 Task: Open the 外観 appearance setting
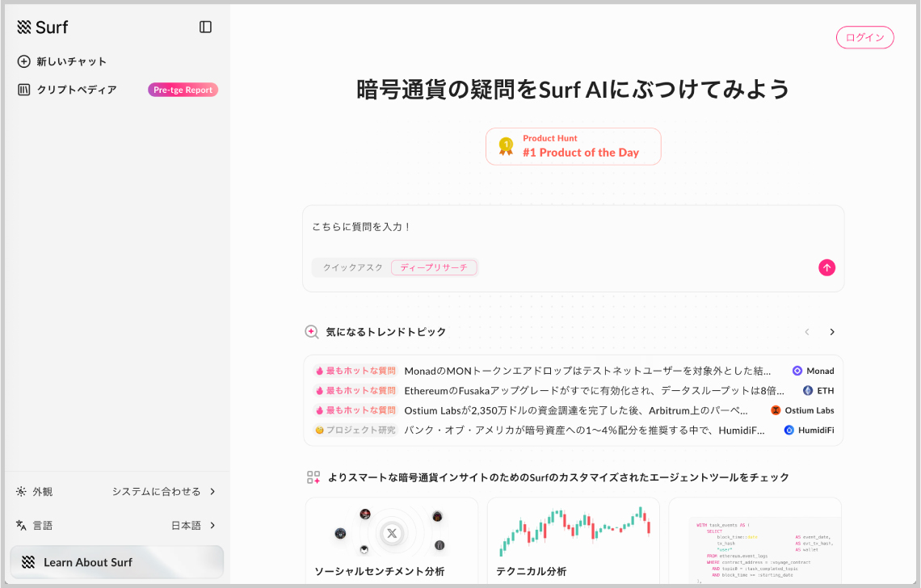[116, 492]
